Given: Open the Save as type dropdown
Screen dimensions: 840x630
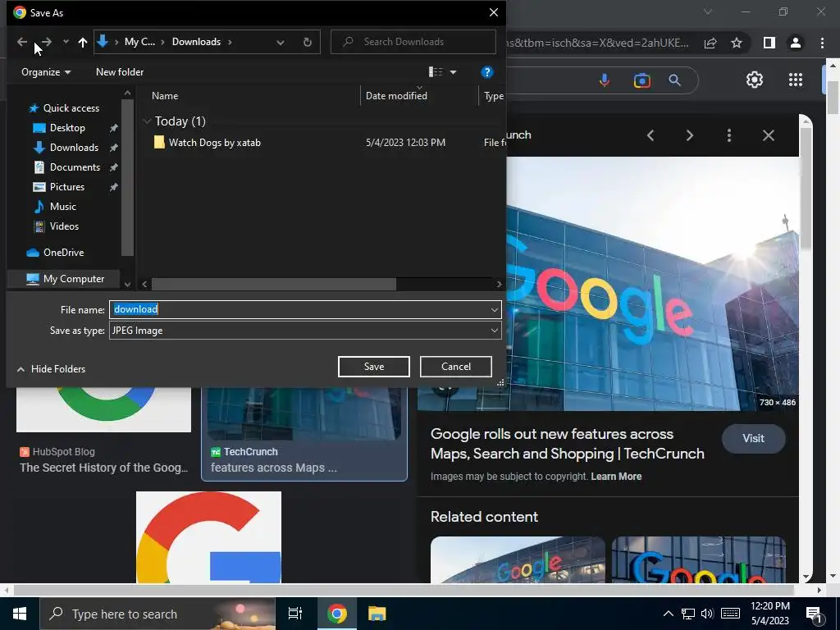Looking at the screenshot, I should 305,331.
